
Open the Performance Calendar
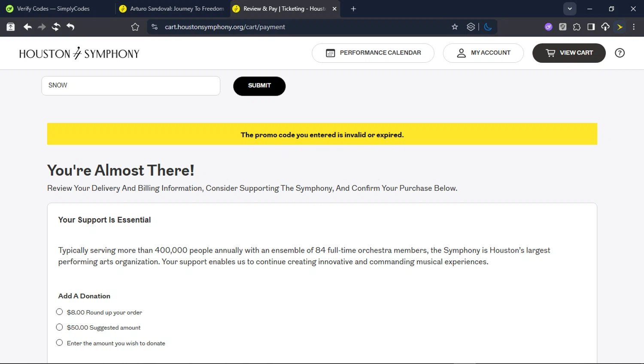click(x=373, y=53)
